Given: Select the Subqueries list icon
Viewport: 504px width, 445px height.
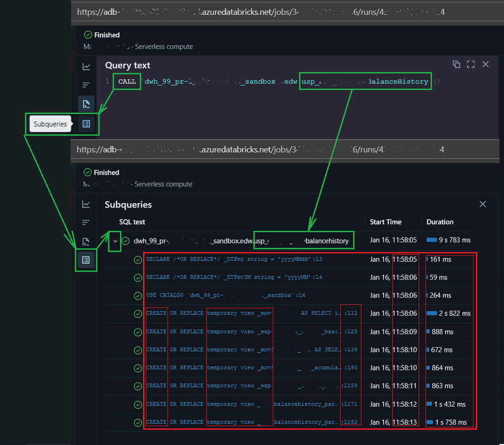Looking at the screenshot, I should (86, 124).
